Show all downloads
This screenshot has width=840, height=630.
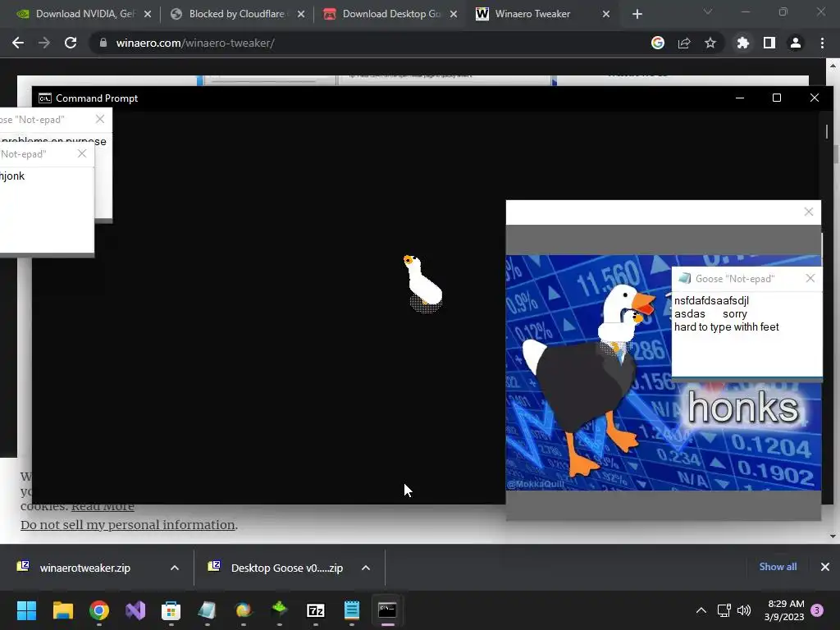click(x=778, y=567)
